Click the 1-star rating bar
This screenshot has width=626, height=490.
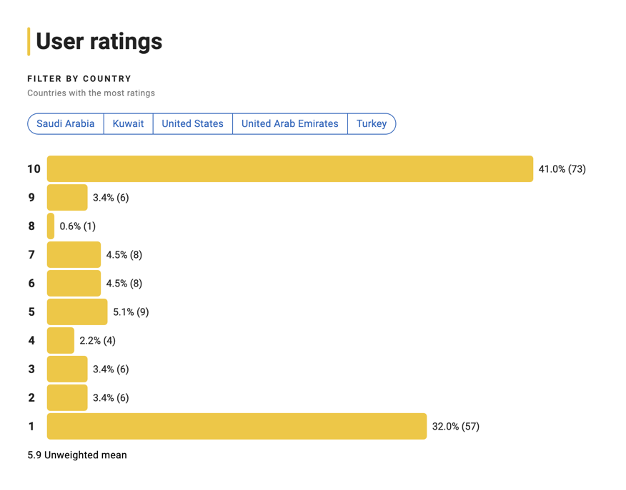[237, 427]
